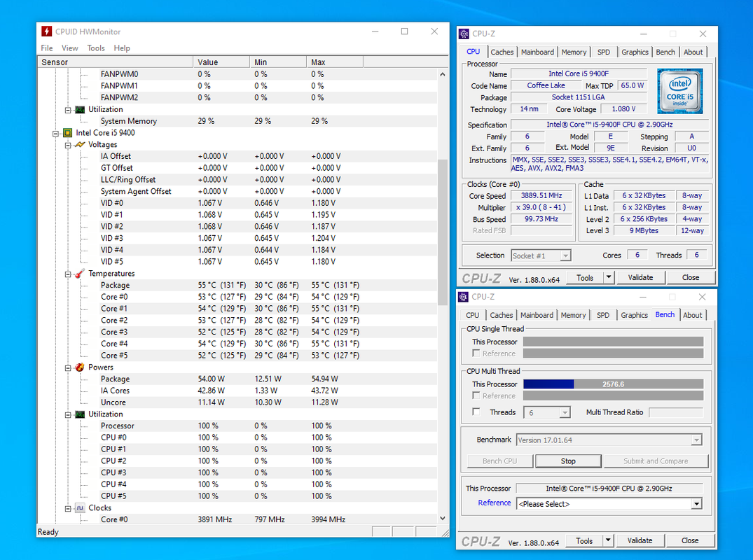Screen dimensions: 753x560
Task: Click the Voltages lightning icon
Action: pos(80,144)
